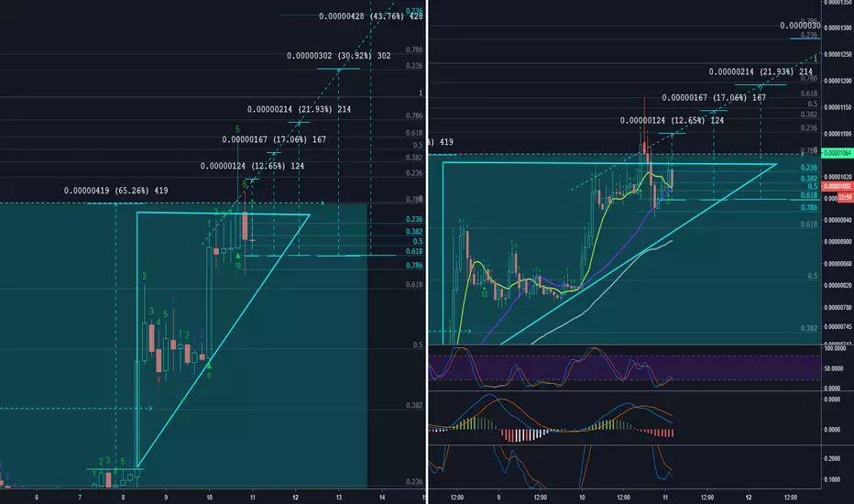
Task: Click 0.00001200 on the price axis
Action: tap(838, 82)
